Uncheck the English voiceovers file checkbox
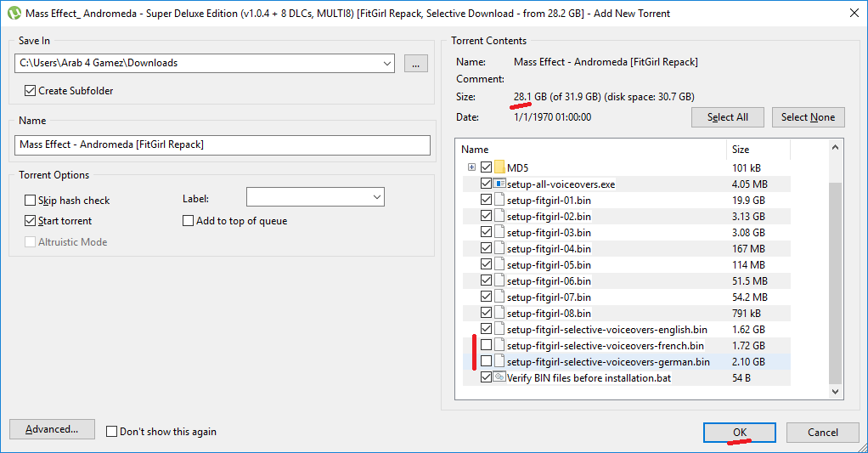The width and height of the screenshot is (868, 453). point(486,328)
